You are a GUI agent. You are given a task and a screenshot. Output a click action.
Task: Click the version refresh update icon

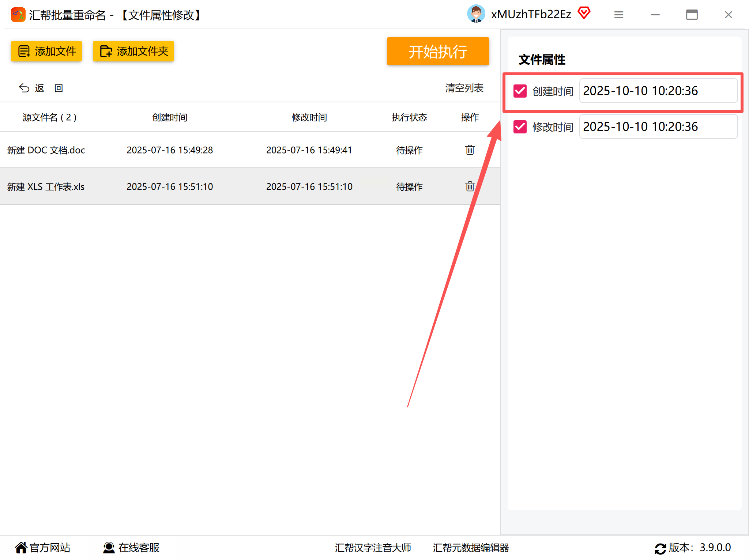[x=660, y=548]
